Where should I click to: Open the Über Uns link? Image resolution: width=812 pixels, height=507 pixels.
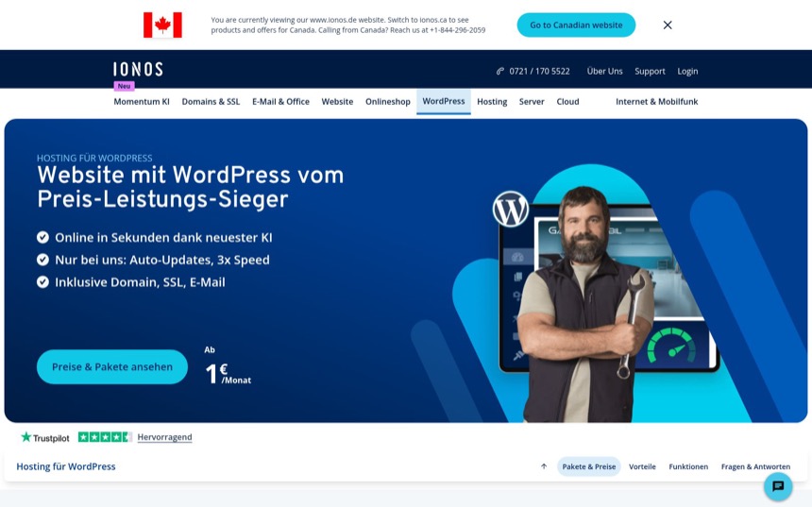(604, 72)
